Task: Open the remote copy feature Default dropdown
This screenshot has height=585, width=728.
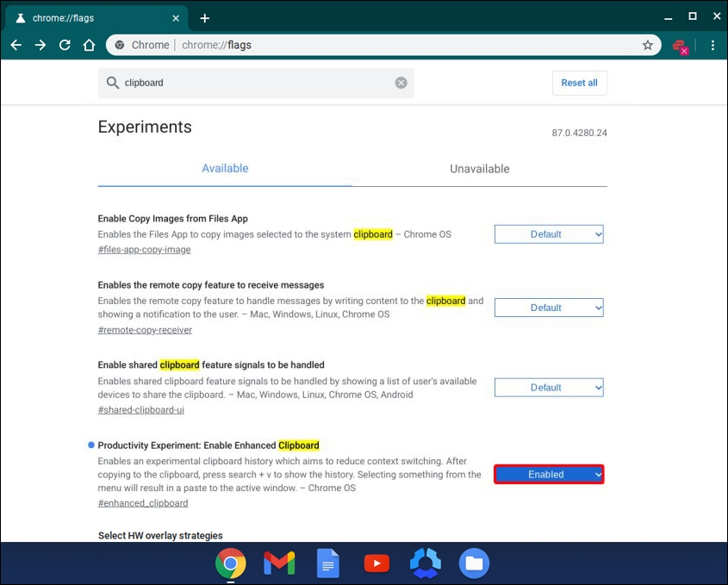Action: click(549, 308)
